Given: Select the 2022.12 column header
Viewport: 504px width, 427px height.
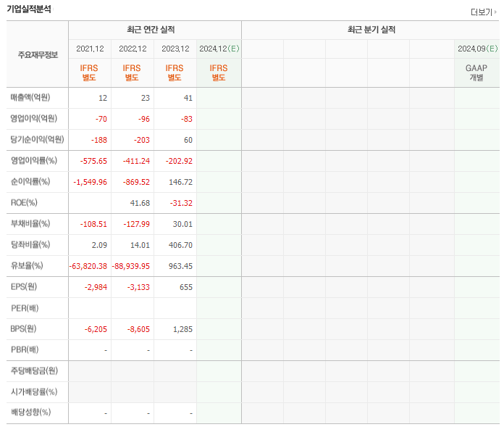Looking at the screenshot, I should tap(133, 49).
